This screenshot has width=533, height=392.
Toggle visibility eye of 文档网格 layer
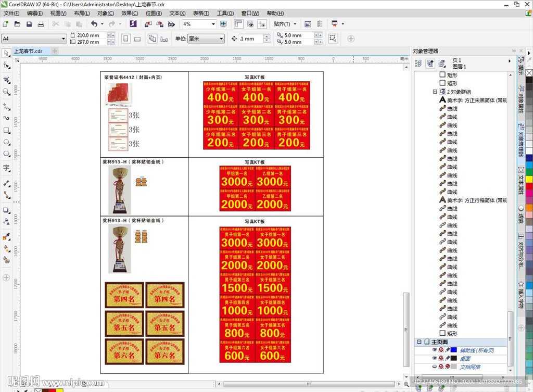pyautogui.click(x=435, y=366)
